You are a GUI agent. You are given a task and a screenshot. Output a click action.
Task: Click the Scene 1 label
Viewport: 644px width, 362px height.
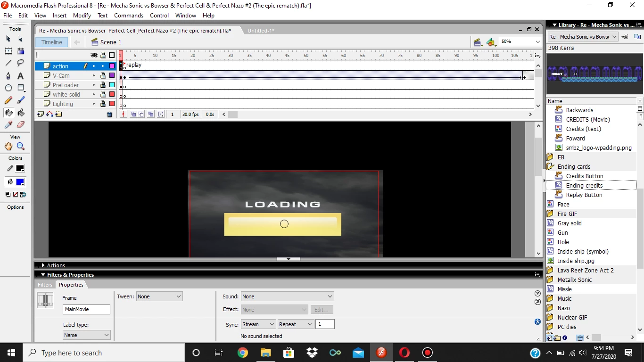coord(111,42)
